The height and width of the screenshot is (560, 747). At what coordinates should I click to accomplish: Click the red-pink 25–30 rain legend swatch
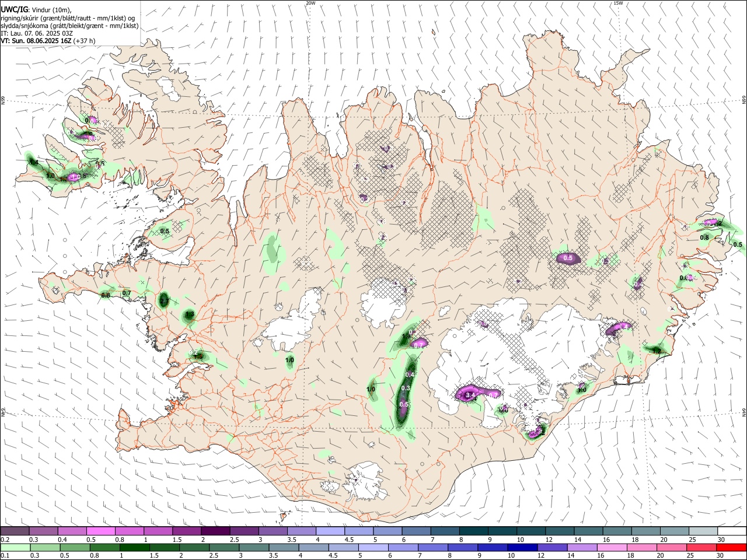[x=702, y=548]
